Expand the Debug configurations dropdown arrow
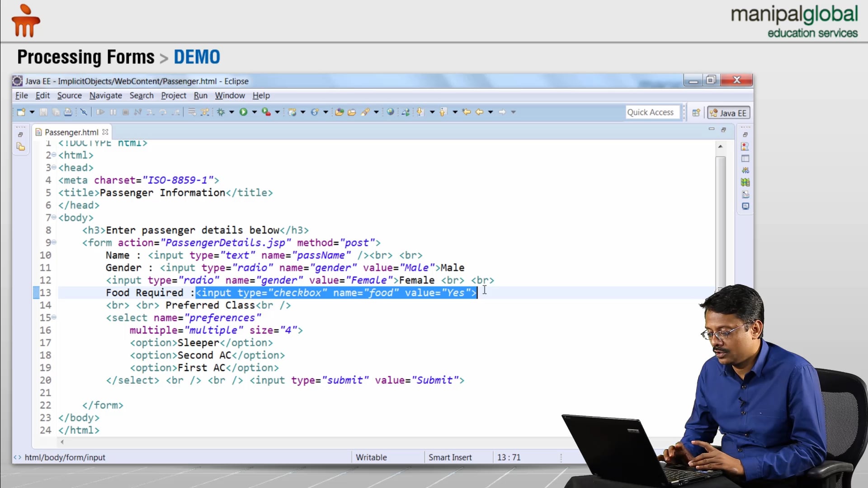 231,112
